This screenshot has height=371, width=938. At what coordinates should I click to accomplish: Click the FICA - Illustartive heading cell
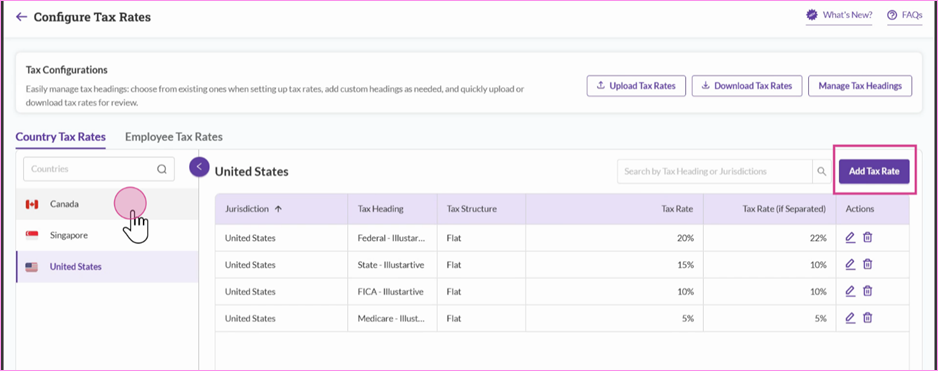(391, 292)
